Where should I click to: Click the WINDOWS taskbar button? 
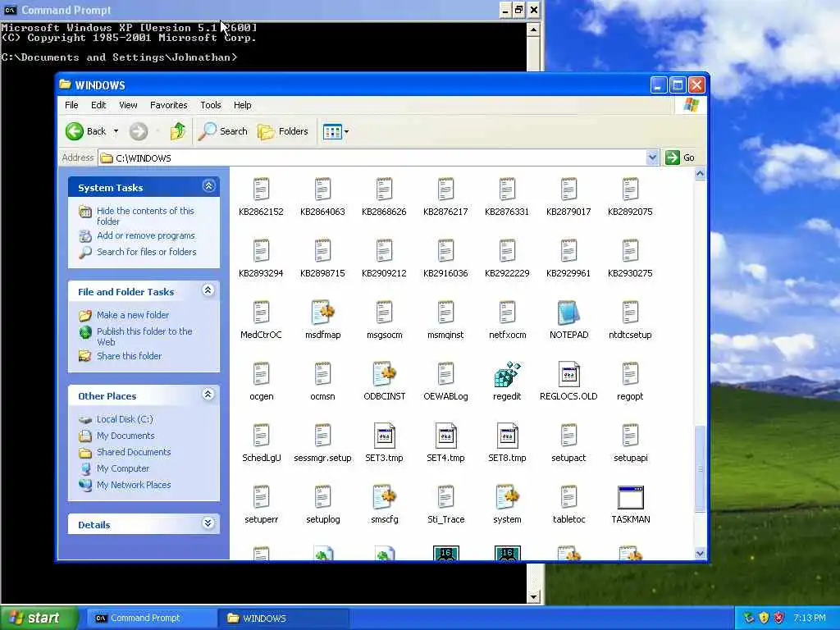284,618
